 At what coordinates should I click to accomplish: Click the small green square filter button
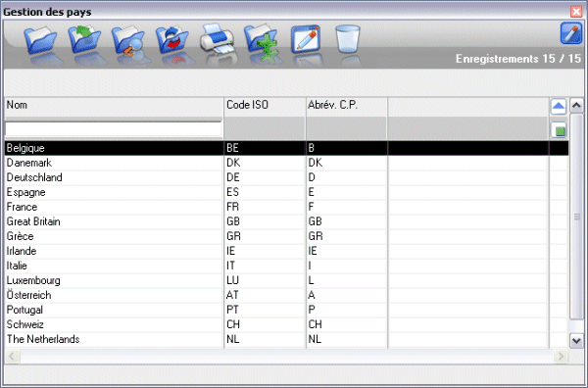pos(559,130)
